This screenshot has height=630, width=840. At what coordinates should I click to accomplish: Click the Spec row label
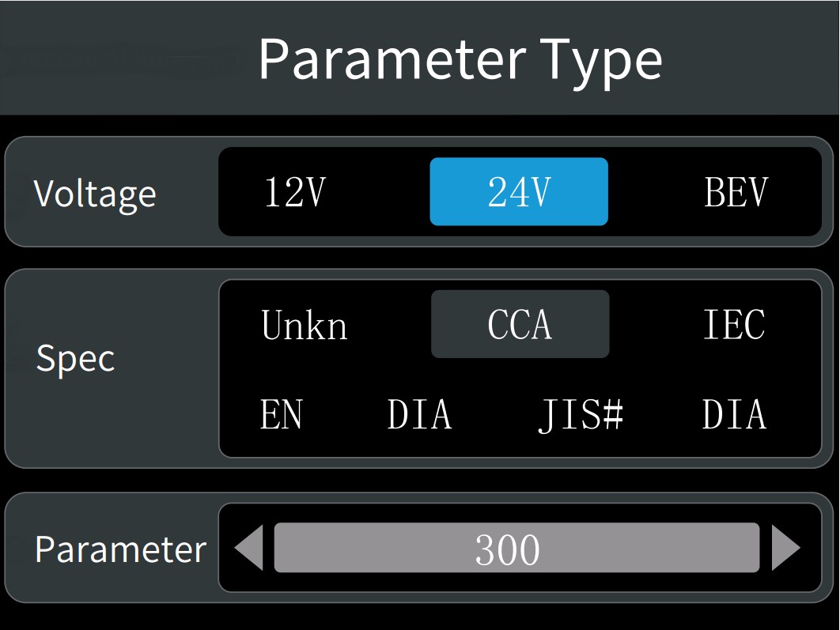76,358
